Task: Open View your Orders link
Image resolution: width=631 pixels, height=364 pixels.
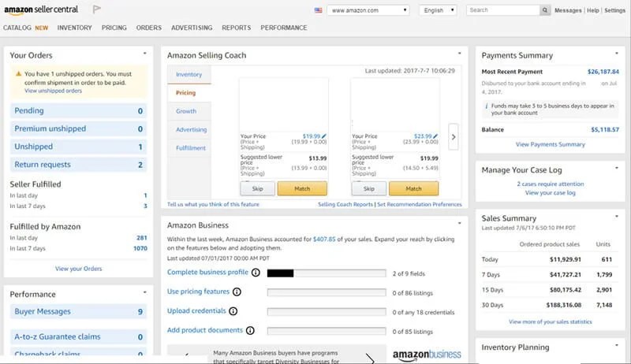Action: pyautogui.click(x=78, y=269)
